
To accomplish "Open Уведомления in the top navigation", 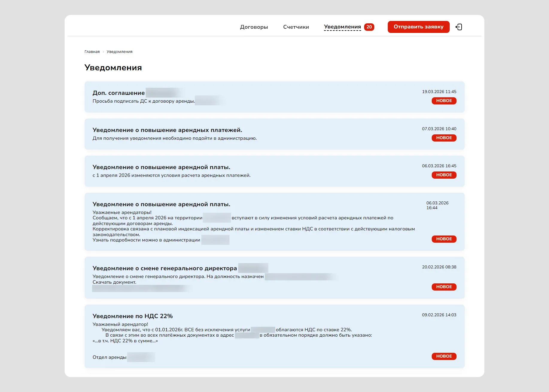I will [x=342, y=27].
